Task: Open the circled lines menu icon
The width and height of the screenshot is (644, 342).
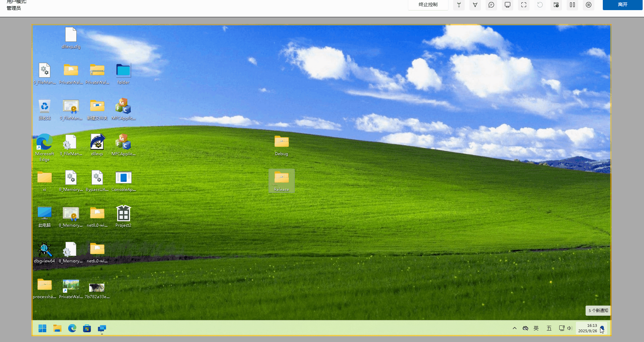Action: coord(589,5)
